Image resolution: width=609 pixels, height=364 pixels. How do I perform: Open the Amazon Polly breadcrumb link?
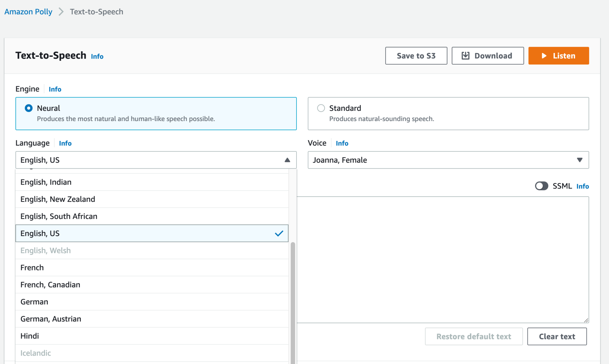tap(28, 12)
